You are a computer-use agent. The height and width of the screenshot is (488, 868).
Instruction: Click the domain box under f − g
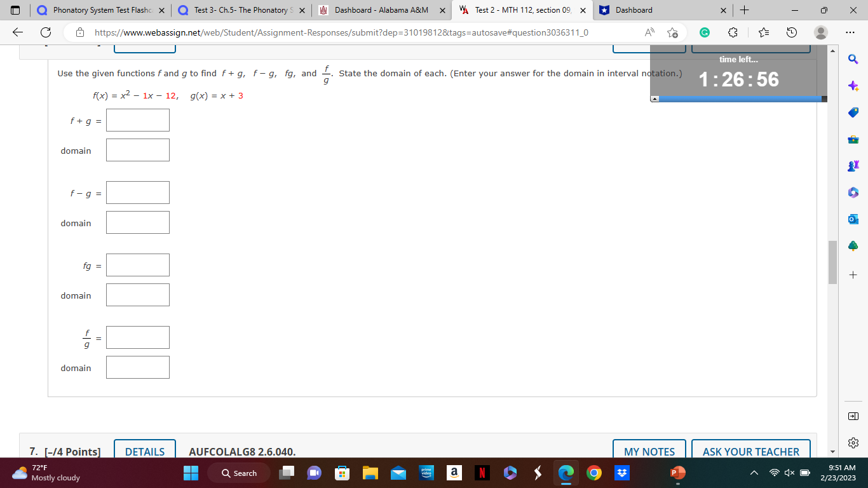click(138, 222)
